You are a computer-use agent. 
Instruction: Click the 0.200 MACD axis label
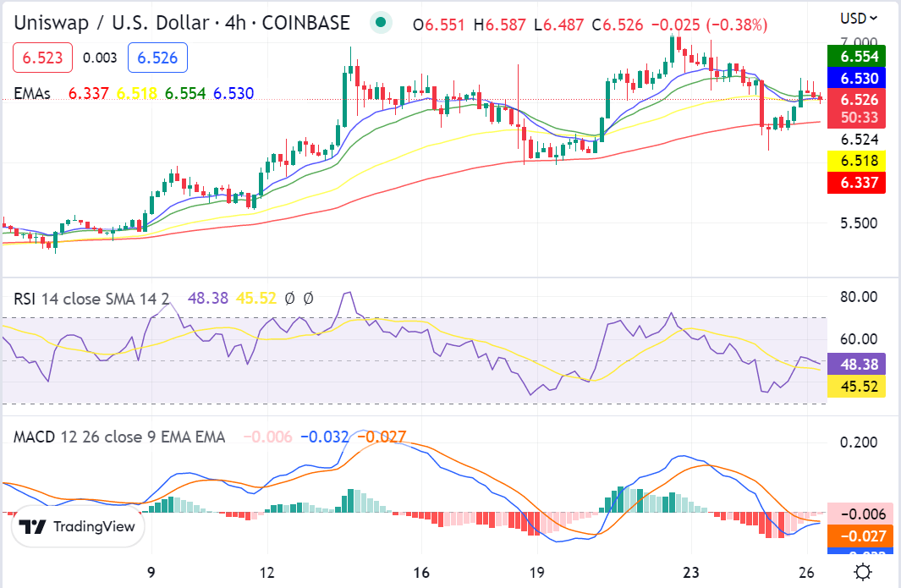coord(859,442)
